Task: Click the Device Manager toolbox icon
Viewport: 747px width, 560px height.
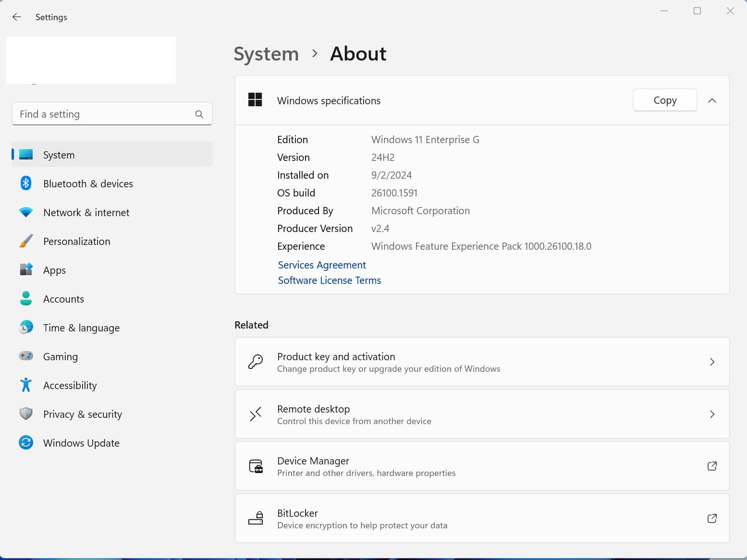Action: (x=256, y=466)
